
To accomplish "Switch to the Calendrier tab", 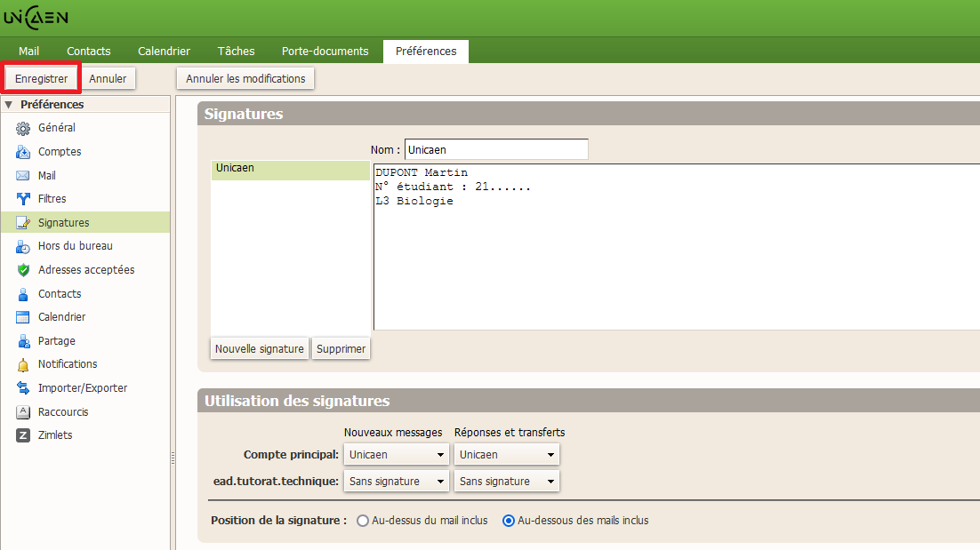I will coord(164,52).
